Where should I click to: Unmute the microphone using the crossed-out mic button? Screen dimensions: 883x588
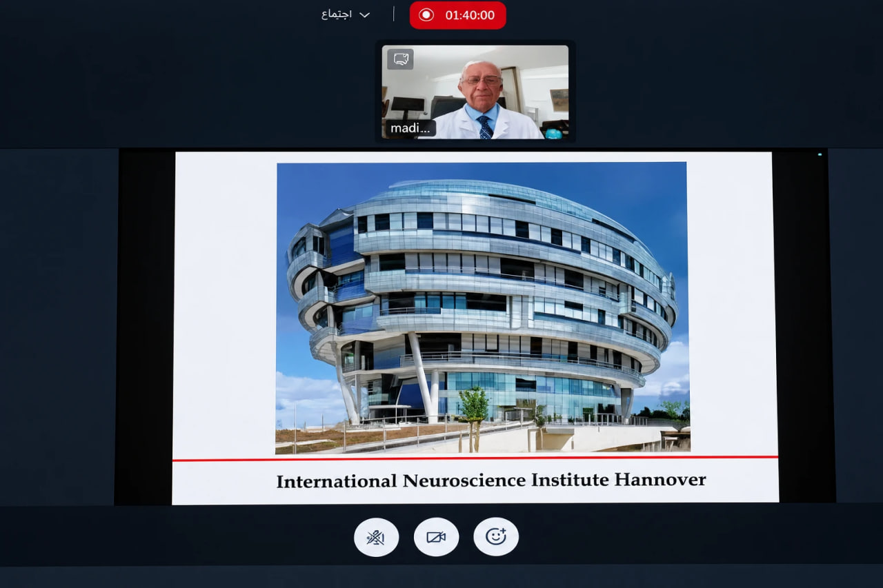[376, 537]
